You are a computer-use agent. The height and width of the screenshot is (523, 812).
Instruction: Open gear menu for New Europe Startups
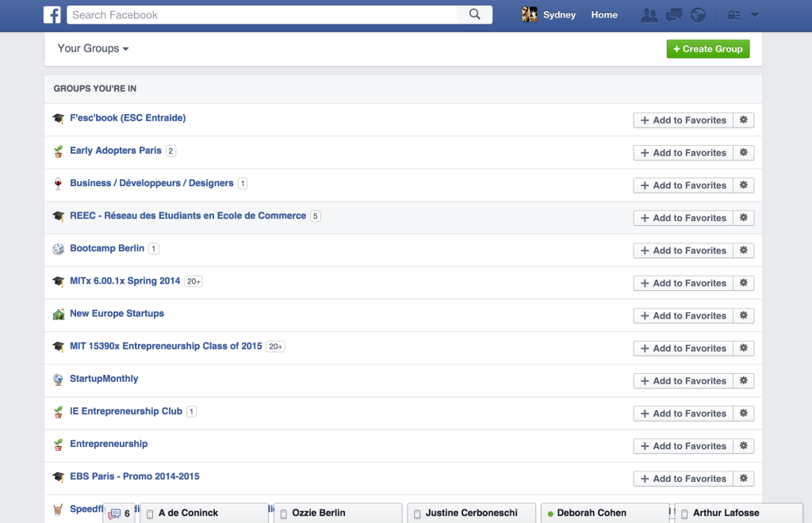(744, 315)
